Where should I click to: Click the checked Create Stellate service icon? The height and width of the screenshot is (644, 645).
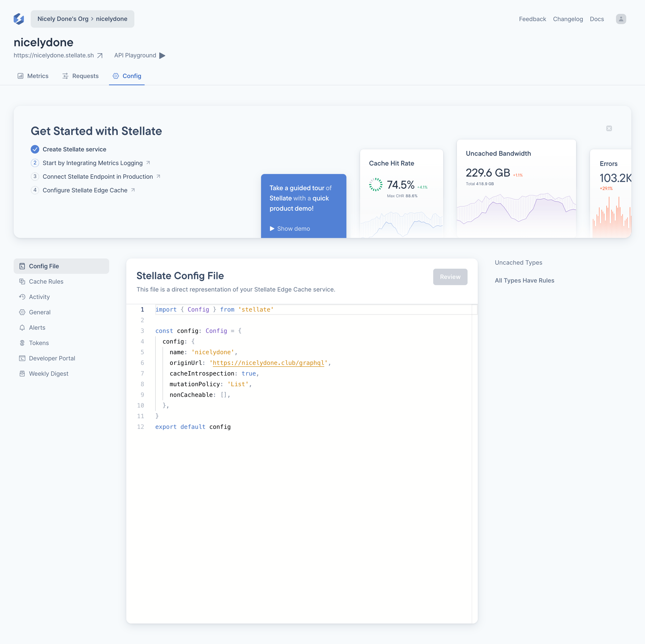tap(35, 149)
